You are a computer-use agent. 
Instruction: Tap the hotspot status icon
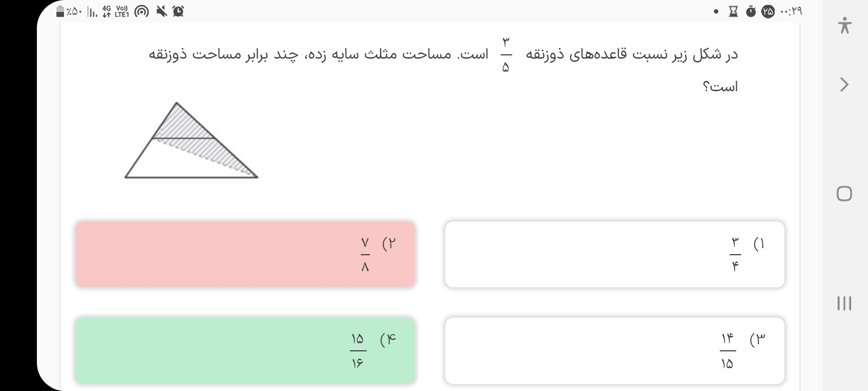pyautogui.click(x=142, y=11)
